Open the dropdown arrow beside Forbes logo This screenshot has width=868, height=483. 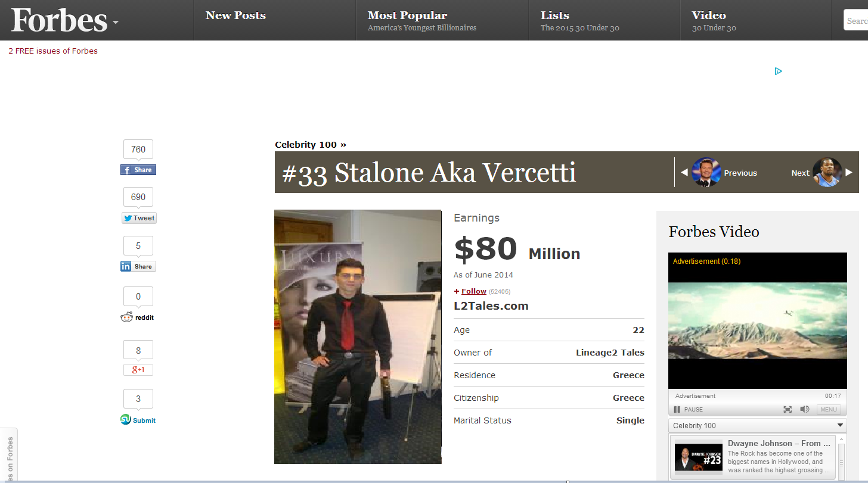(115, 23)
